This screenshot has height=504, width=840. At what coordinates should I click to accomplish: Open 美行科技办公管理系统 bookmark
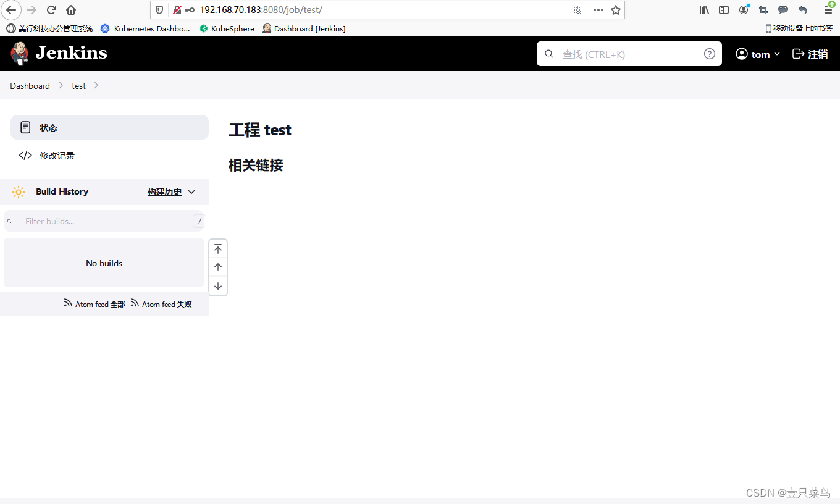pos(50,28)
